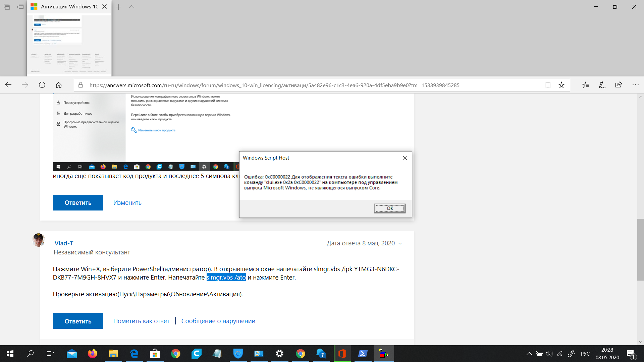Click the Изменить link
Image resolution: width=644 pixels, height=362 pixels.
point(127,203)
